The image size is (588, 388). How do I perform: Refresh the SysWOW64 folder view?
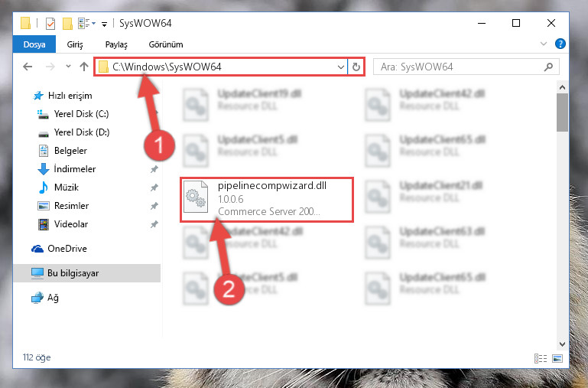[356, 67]
